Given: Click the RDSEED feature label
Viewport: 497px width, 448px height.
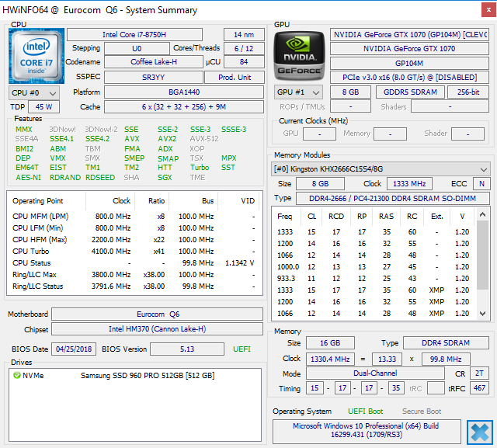Looking at the screenshot, I should pos(100,178).
